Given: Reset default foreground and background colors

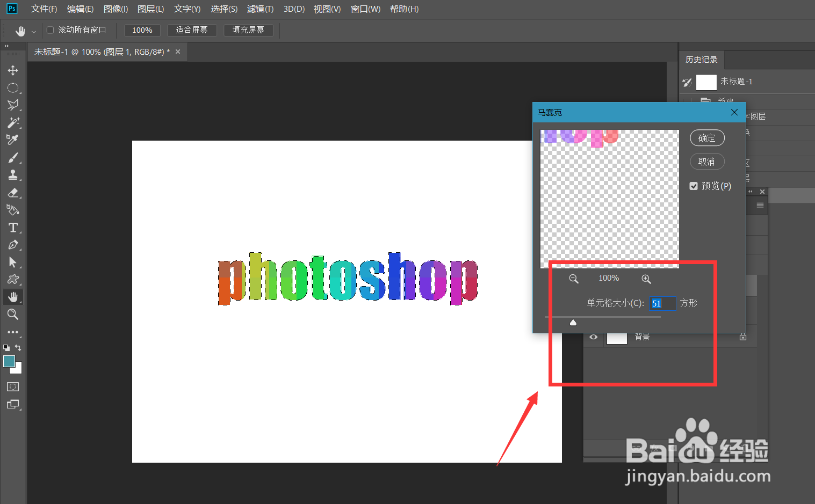Looking at the screenshot, I should [6, 348].
